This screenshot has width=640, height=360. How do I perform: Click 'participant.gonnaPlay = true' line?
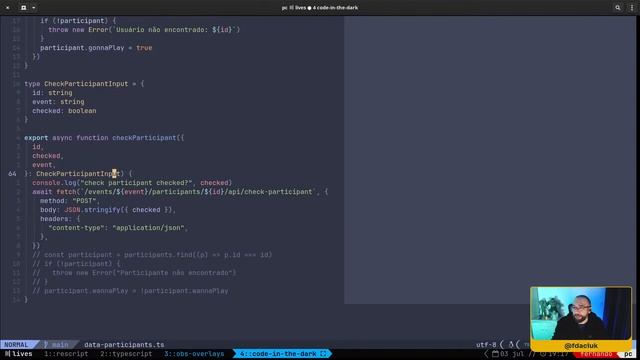[96, 48]
